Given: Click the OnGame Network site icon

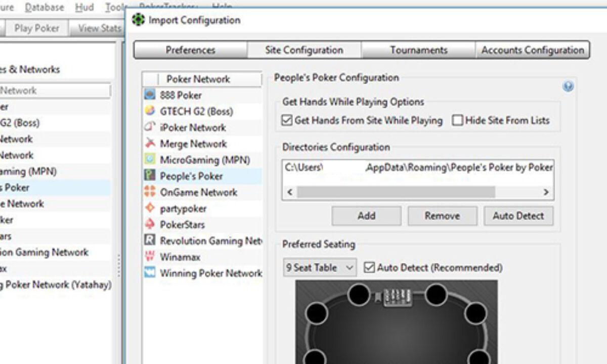Looking at the screenshot, I should pyautogui.click(x=150, y=192).
